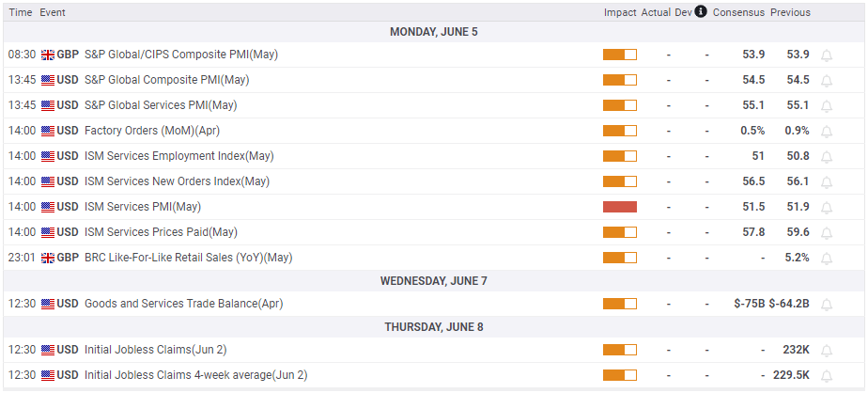Expand ISM Services Employment Index row details
Screen dimensions: 868x393
tap(178, 156)
